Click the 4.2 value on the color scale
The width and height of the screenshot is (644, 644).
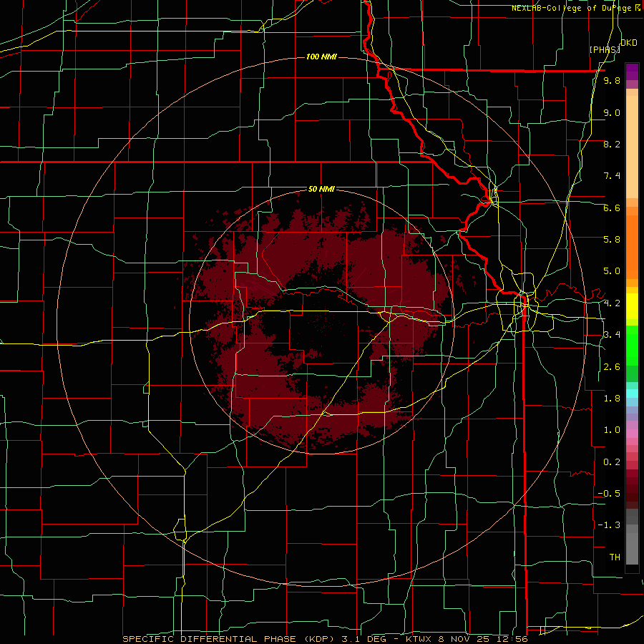[x=612, y=303]
